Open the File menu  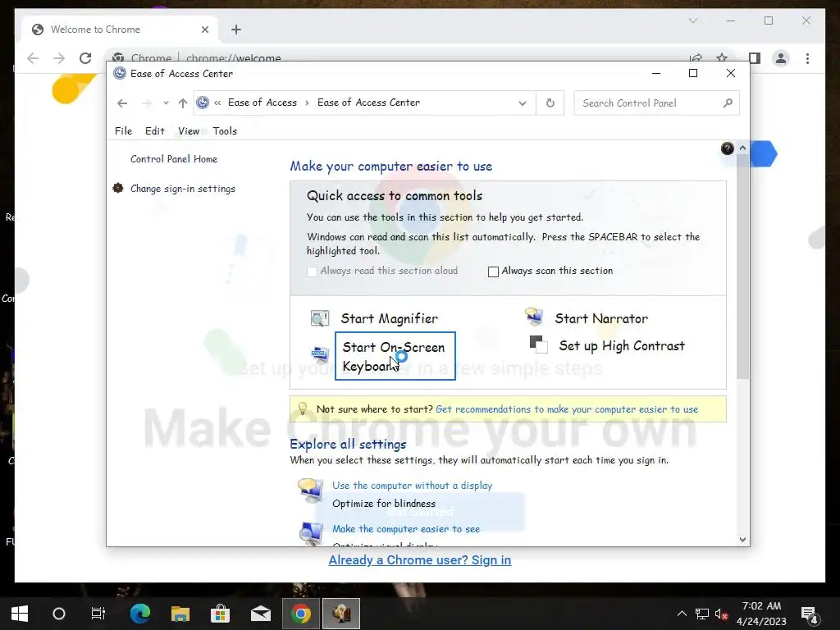pyautogui.click(x=123, y=130)
